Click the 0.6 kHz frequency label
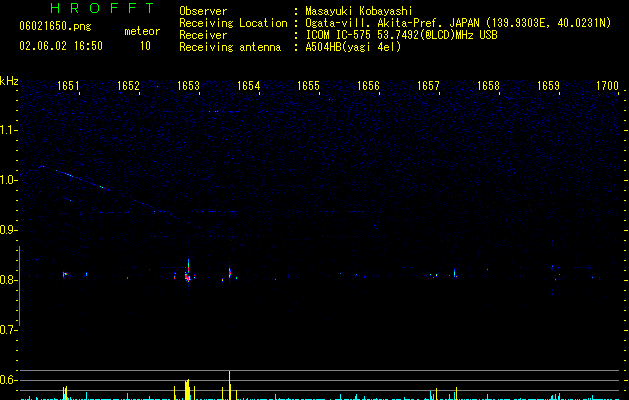Screen dimensions: 629x400 point(8,380)
